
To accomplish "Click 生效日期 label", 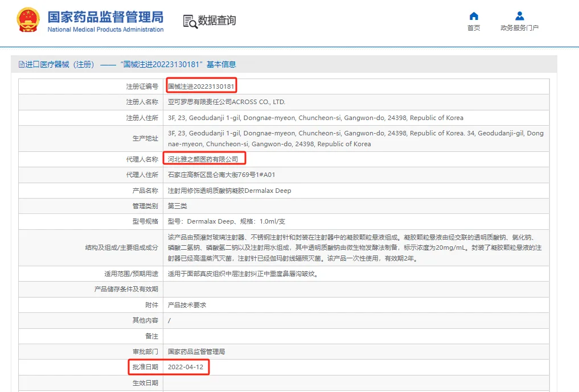I will coord(146,383).
